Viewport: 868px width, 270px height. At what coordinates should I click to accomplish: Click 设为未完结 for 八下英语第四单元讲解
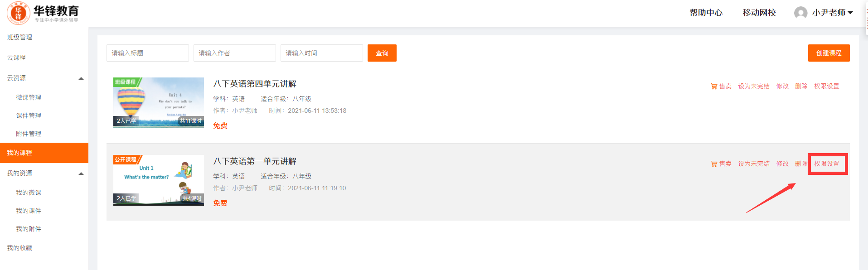coord(754,86)
